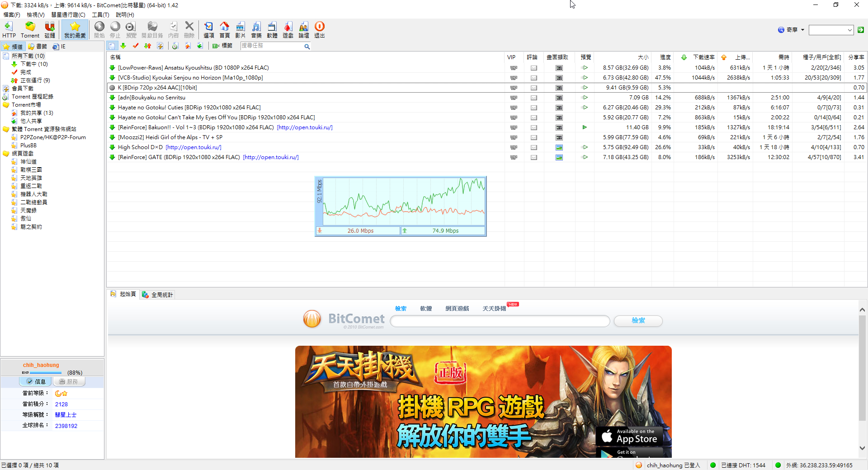This screenshot has height=470, width=868.
Task: Sort the list by 分享率 column
Action: point(856,57)
